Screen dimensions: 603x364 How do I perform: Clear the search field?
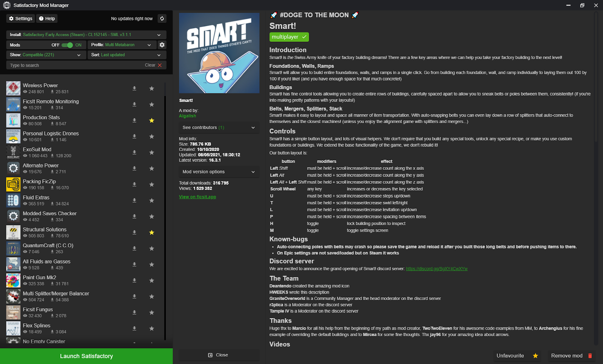[153, 65]
